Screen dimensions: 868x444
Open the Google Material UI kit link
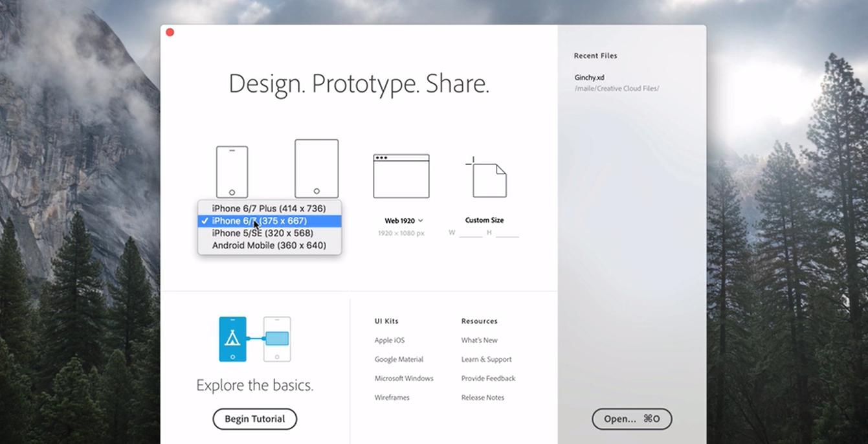point(399,359)
